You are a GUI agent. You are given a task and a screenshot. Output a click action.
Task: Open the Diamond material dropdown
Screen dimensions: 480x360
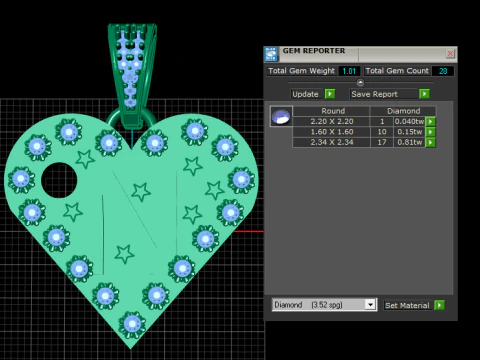[370, 305]
